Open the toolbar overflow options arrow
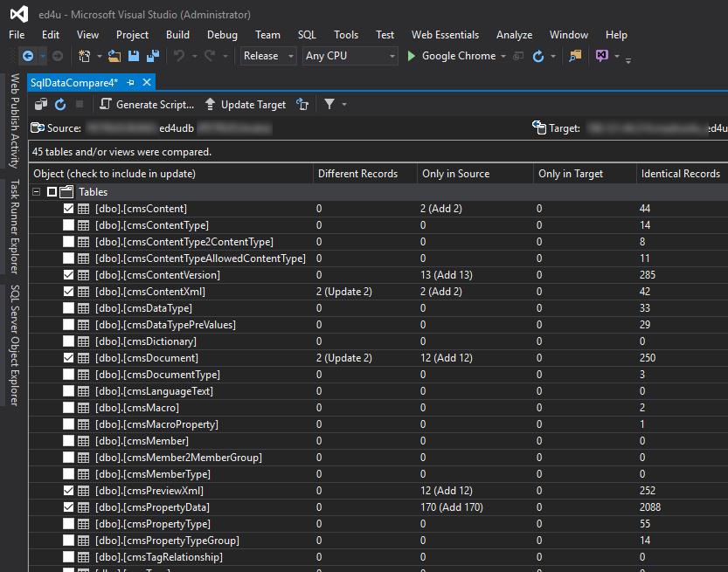The image size is (728, 572). (x=628, y=60)
